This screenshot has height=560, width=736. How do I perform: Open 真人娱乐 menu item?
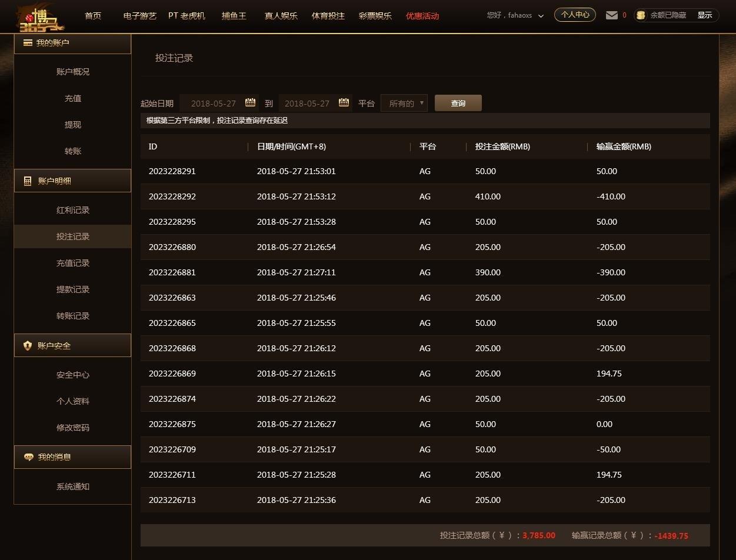[x=281, y=16]
